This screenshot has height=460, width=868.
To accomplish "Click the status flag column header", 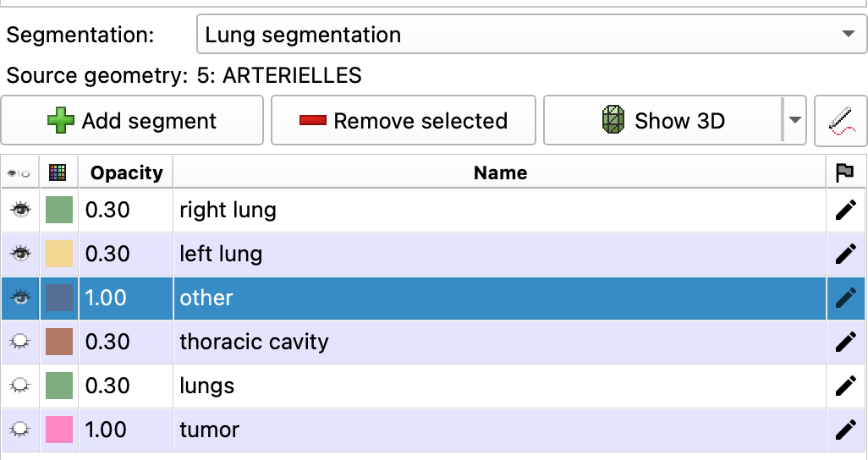I will tap(844, 172).
